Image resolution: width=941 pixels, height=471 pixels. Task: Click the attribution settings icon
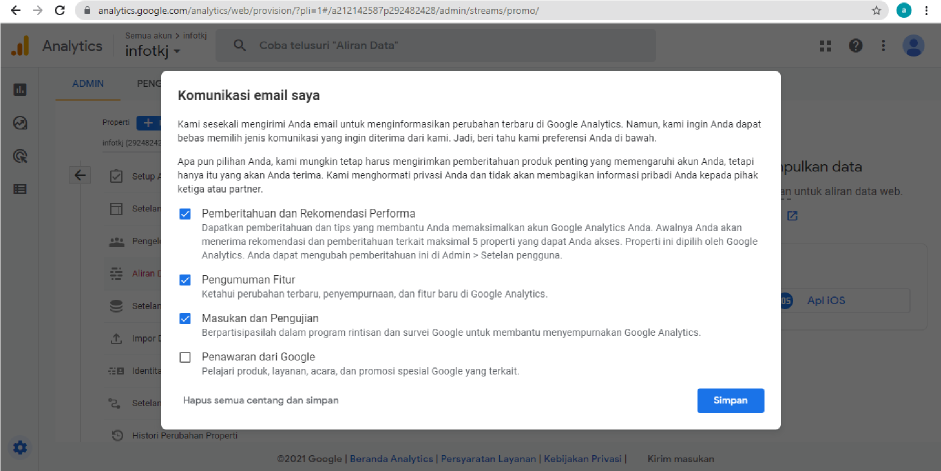(x=115, y=403)
